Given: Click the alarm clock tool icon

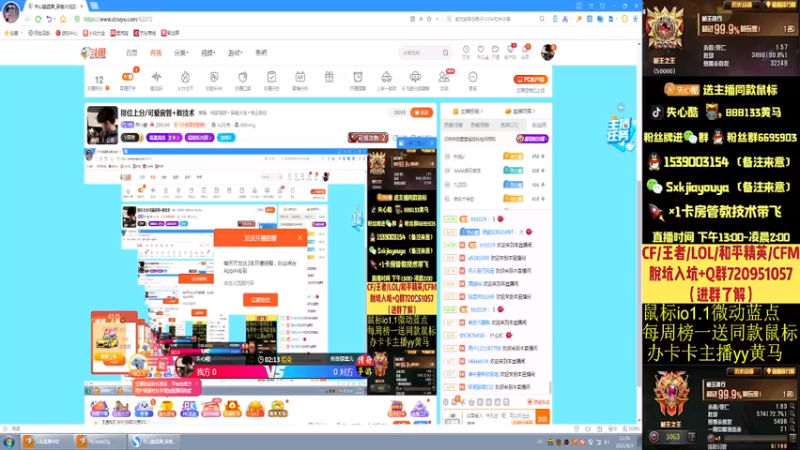Looking at the screenshot, I should click(x=358, y=77).
